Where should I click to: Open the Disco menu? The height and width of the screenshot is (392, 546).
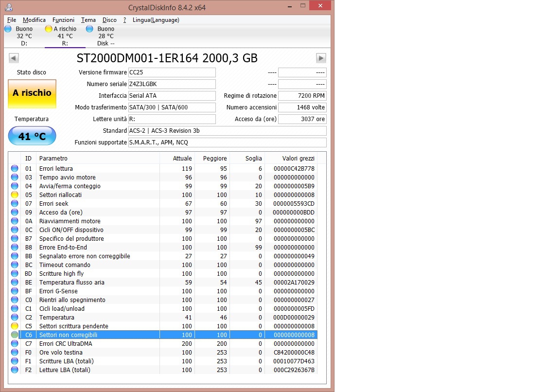(109, 20)
